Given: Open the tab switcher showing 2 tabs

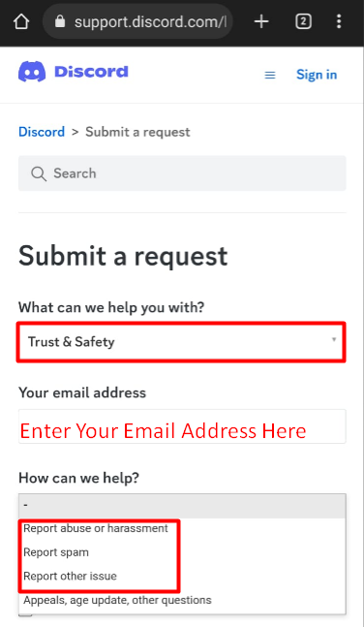Looking at the screenshot, I should [x=303, y=21].
